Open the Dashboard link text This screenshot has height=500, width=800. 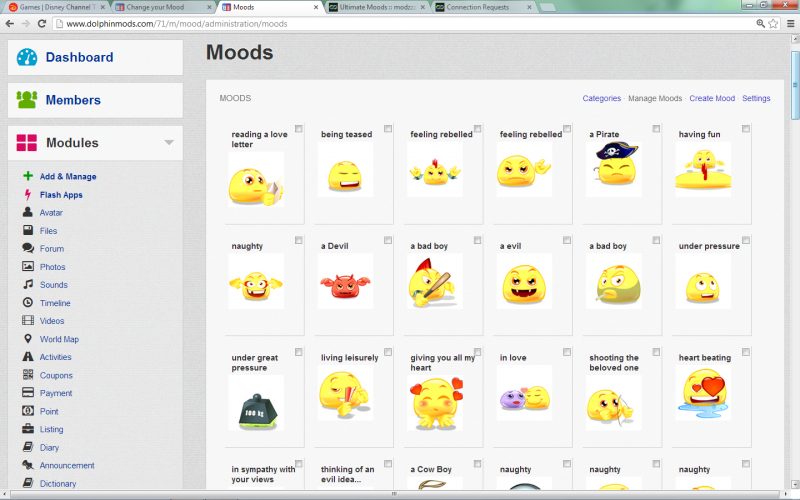tap(80, 57)
